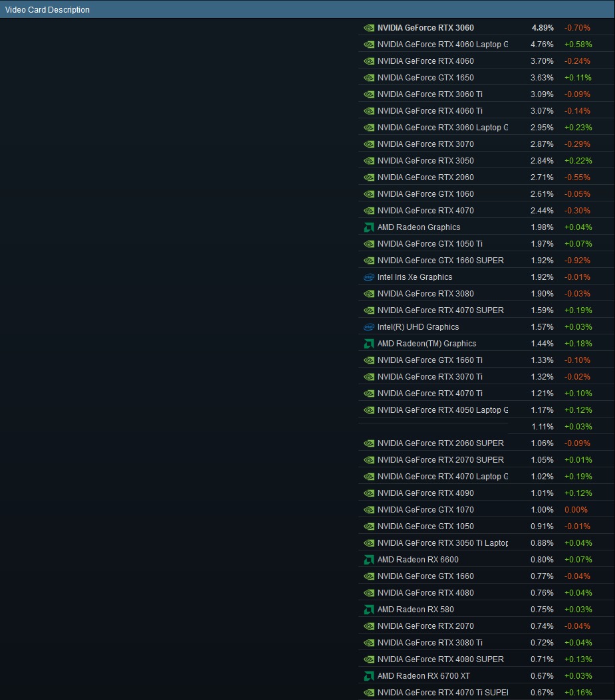Screen dimensions: 615x700
Task: Select the AMD Radeon Graphics label
Action: pyautogui.click(x=419, y=227)
